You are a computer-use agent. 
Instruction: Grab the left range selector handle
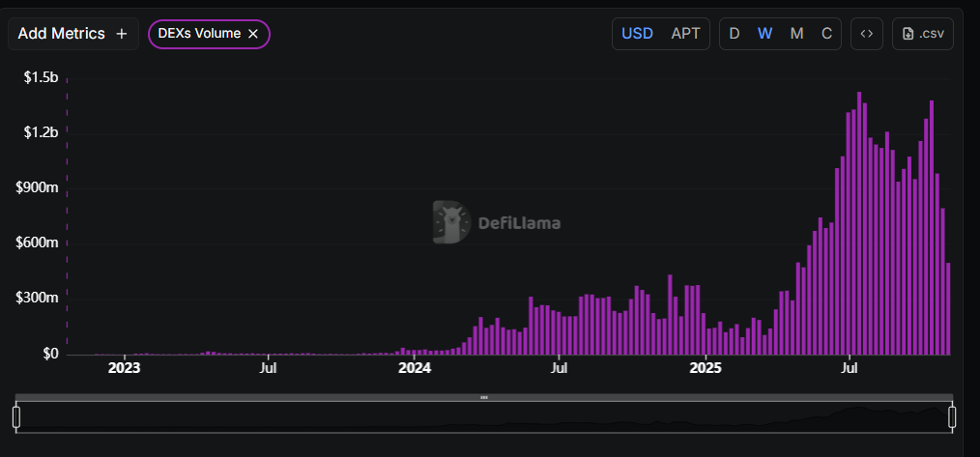16,416
